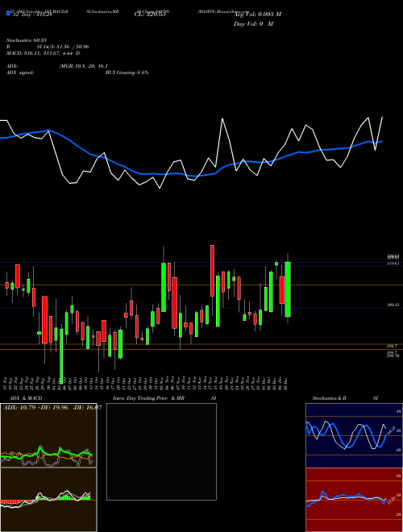Click the 'MACD: 316.11, 311.67, 4.44 D' line
The image size is (403, 532).
(x=43, y=53)
